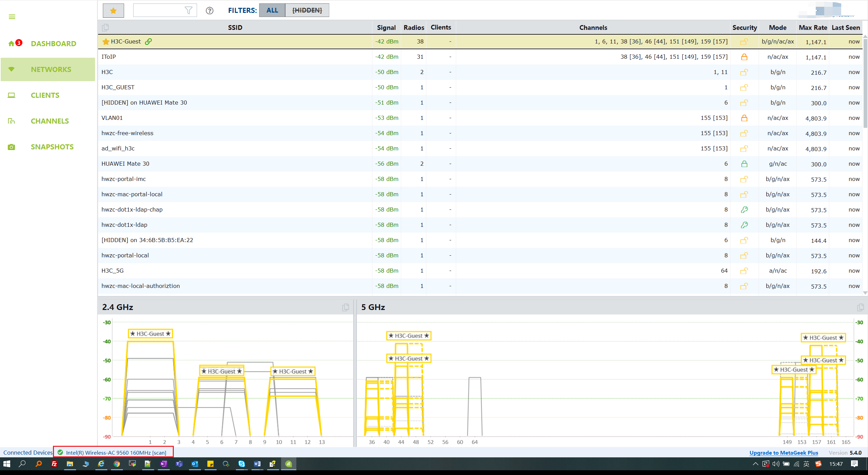Click the IToIP closed padlock security icon
Image resolution: width=868 pixels, height=475 pixels.
pyautogui.click(x=744, y=57)
